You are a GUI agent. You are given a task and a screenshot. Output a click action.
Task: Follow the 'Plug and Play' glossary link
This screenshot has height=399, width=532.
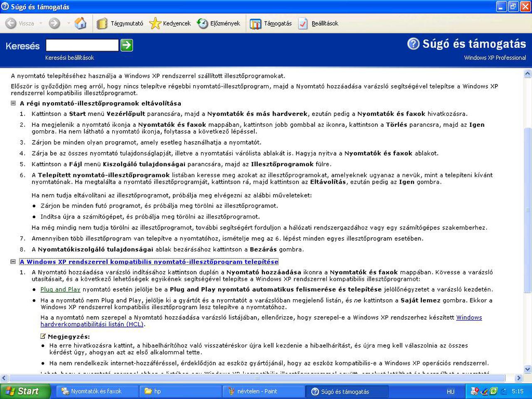[60, 289]
